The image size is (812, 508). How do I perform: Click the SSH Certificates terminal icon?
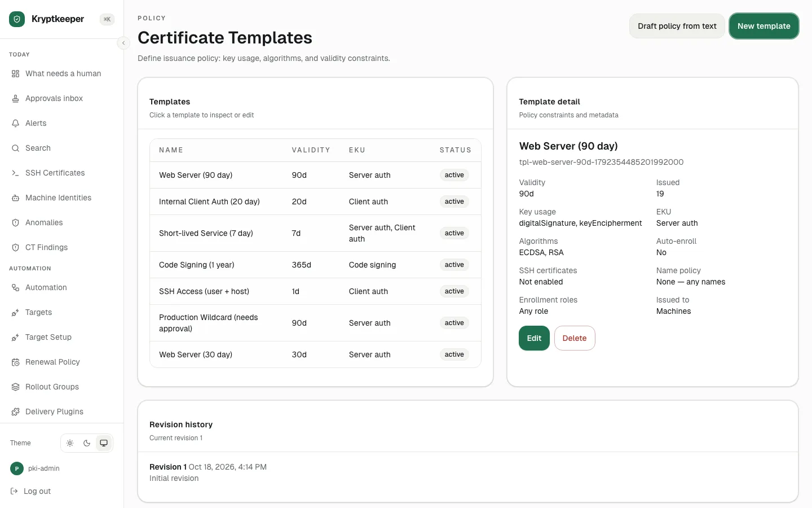coord(16,173)
